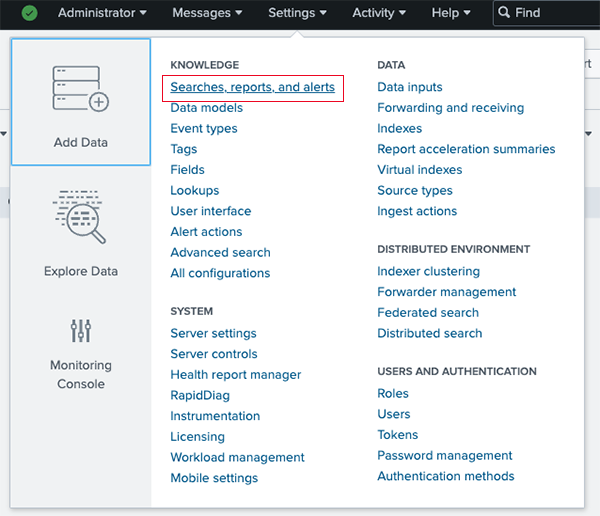
Task: Click the green health status check icon
Action: [x=29, y=13]
